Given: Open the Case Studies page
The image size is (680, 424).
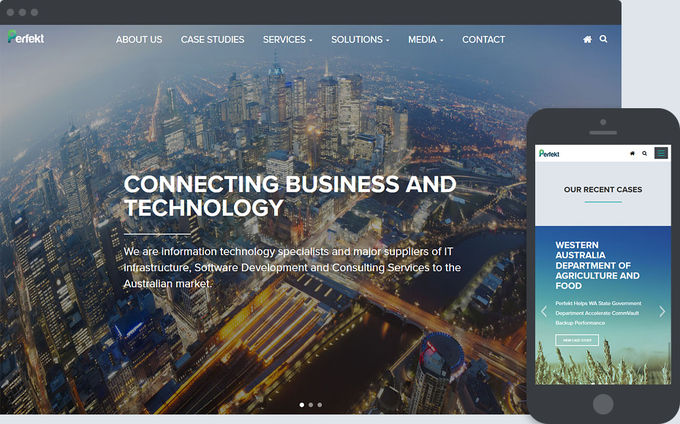Looking at the screenshot, I should tap(212, 39).
